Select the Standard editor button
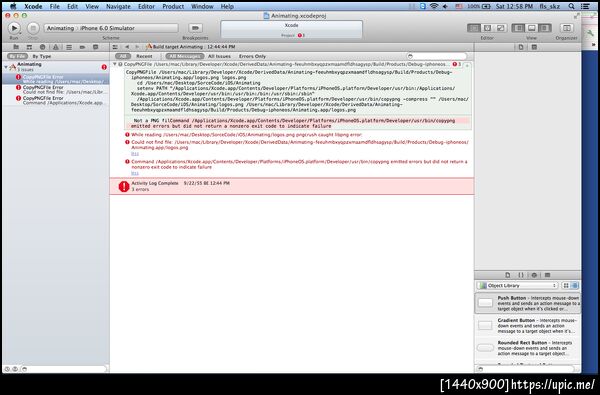The height and width of the screenshot is (395, 600). 474,28
